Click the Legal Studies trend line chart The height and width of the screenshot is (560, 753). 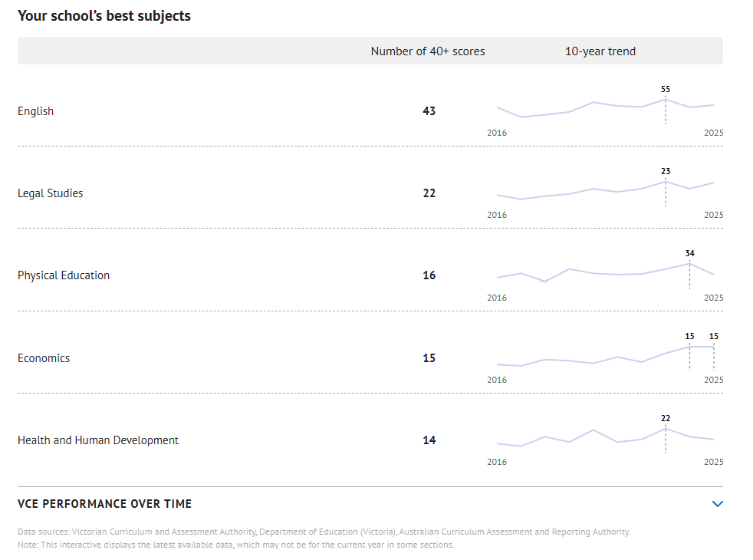tap(605, 190)
